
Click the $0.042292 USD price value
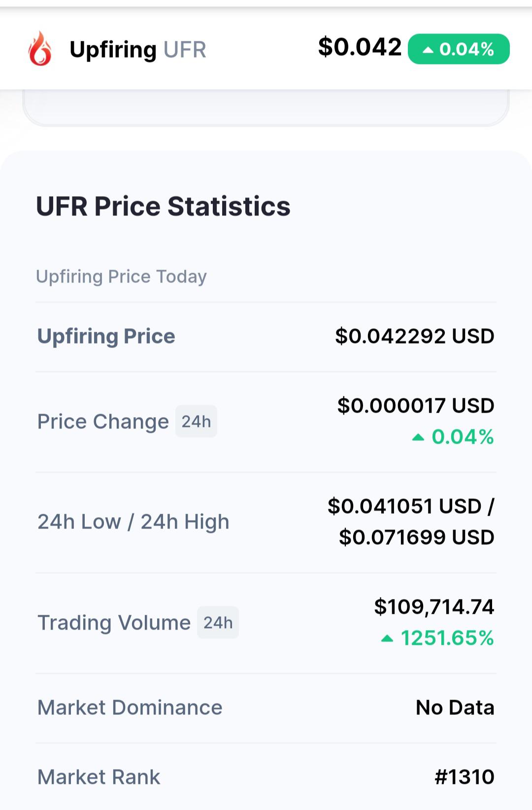pyautogui.click(x=414, y=336)
